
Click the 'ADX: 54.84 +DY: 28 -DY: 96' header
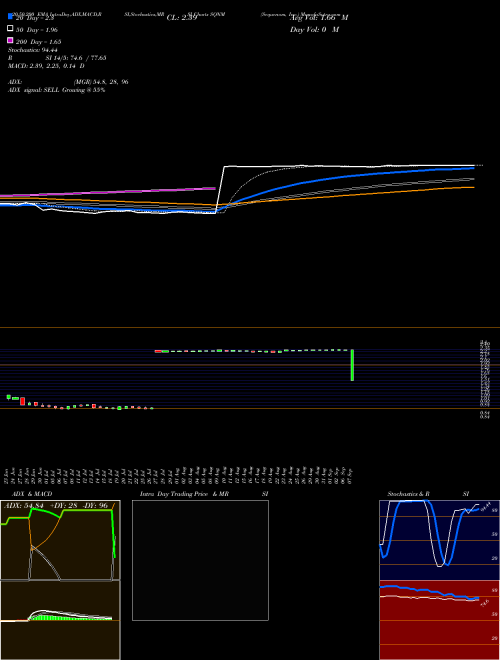[56, 505]
